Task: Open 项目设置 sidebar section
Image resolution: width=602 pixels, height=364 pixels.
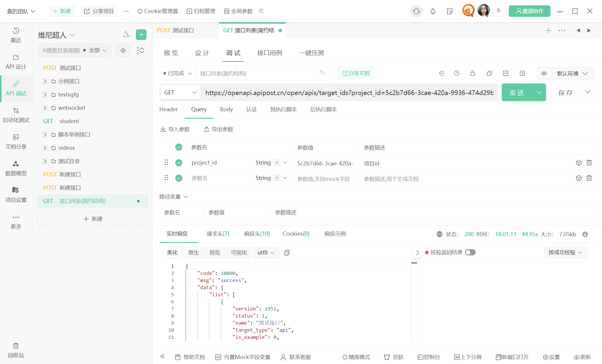Action: pyautogui.click(x=16, y=195)
